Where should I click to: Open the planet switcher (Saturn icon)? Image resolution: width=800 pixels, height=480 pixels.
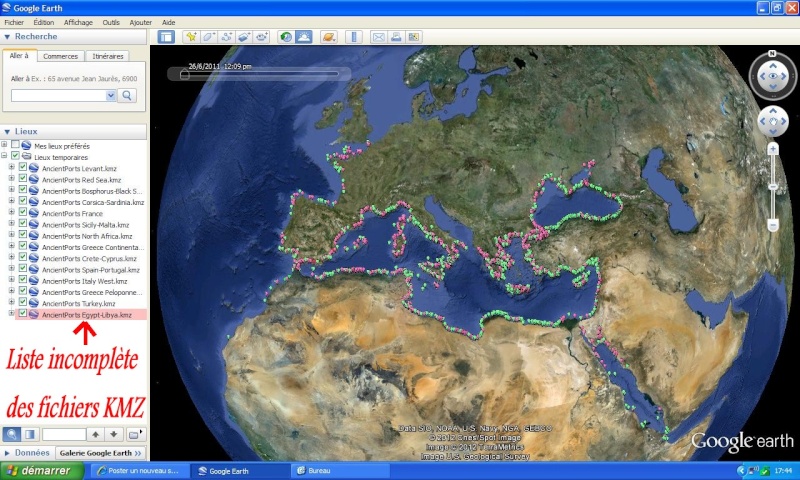pos(329,37)
